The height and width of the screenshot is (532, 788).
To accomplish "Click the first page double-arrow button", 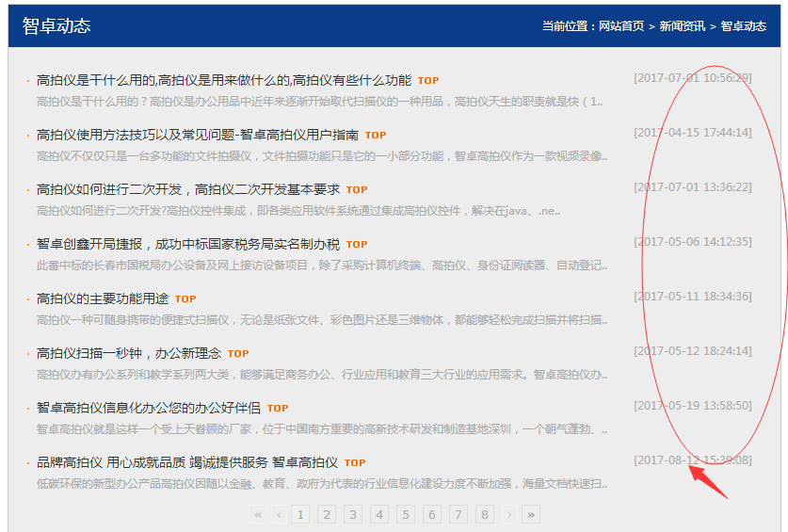I will point(258,514).
